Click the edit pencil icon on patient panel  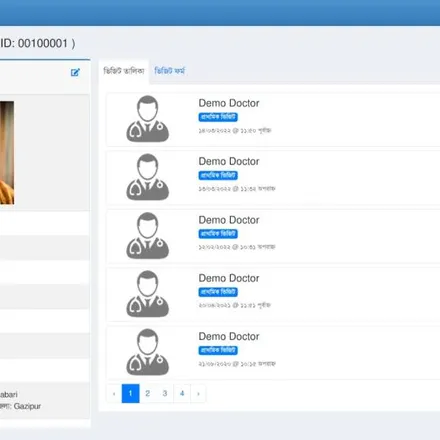click(75, 72)
